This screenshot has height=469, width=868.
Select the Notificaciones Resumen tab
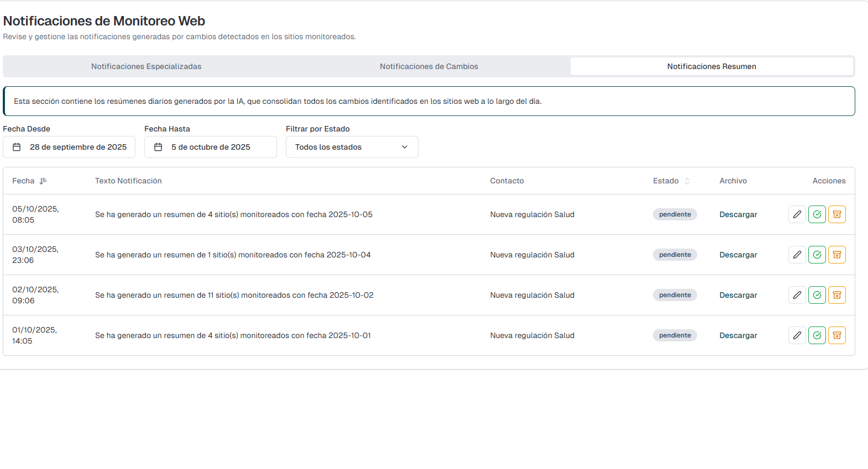pos(711,66)
